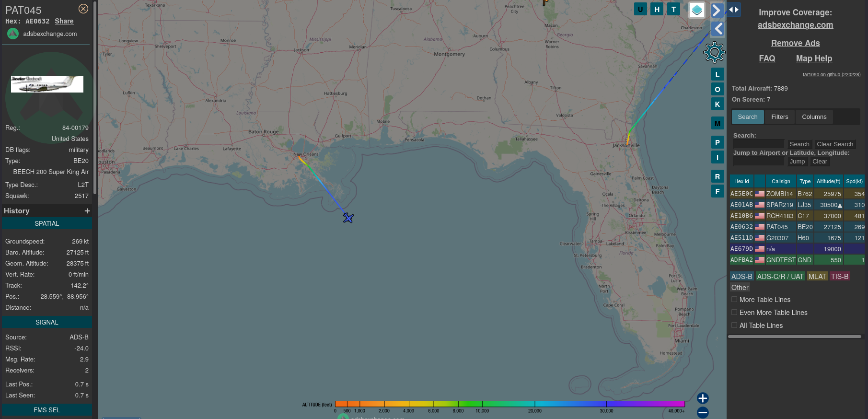Click the M map button
This screenshot has height=419, width=868.
[x=718, y=123]
